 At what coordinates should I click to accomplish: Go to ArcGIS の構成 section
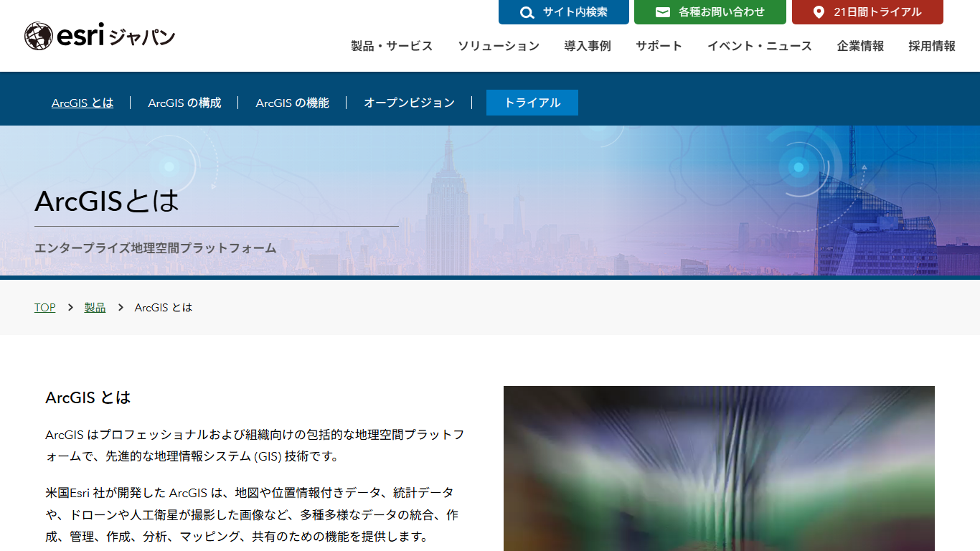point(184,103)
